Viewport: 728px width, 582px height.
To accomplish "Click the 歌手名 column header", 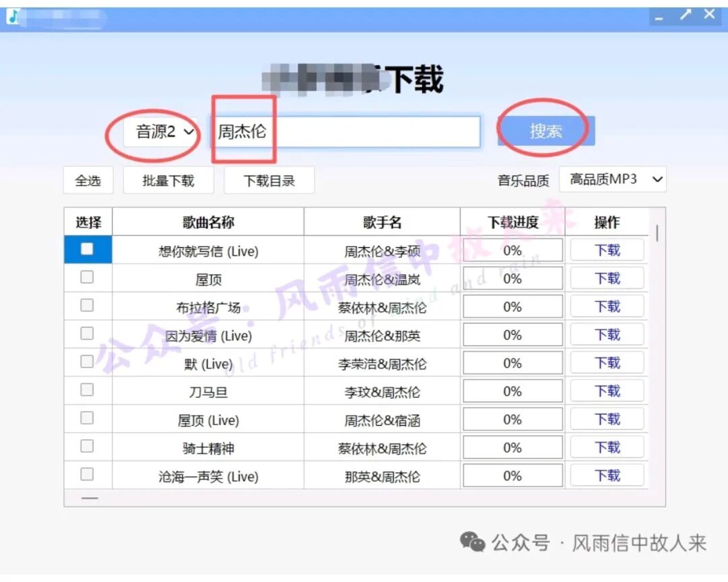I will tap(382, 222).
